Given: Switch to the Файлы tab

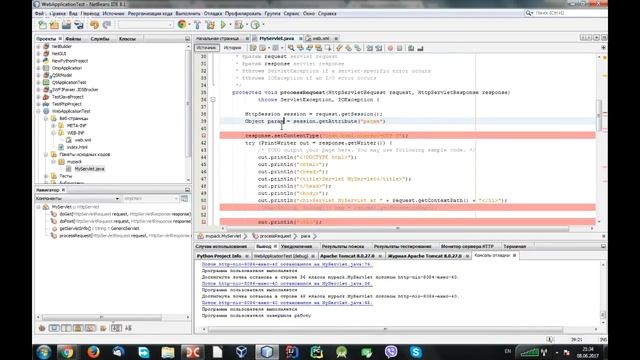Looking at the screenshot, I should click(x=73, y=39).
